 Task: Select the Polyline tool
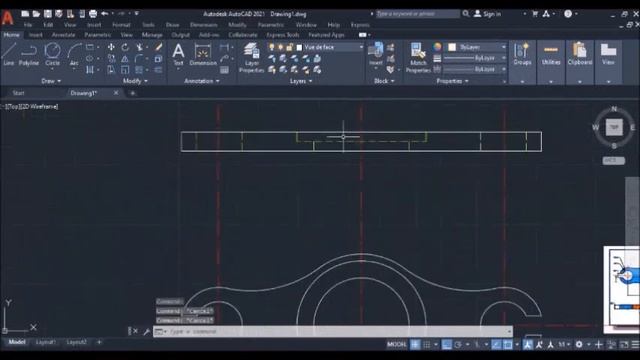click(x=29, y=54)
